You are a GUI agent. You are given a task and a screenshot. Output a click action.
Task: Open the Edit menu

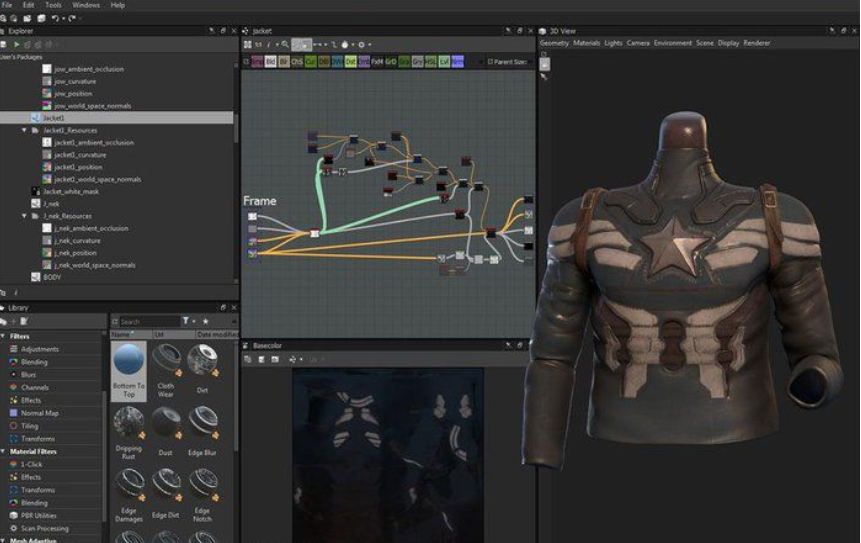[29, 5]
